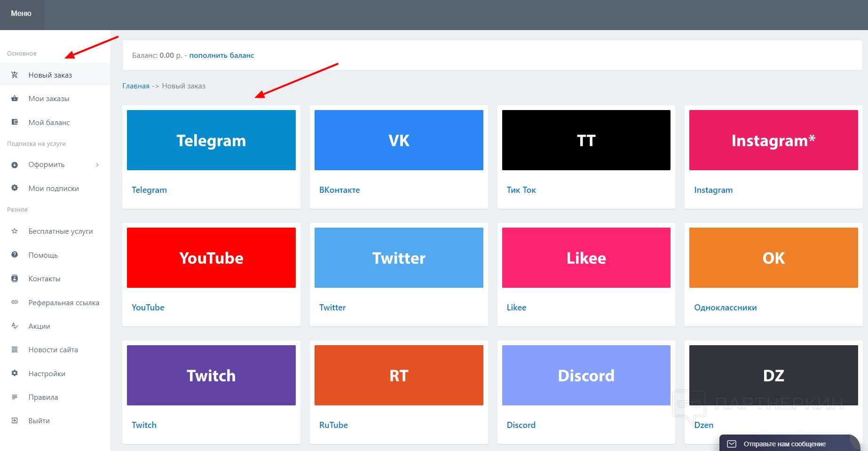Select the periwinkle Discord service banner
The width and height of the screenshot is (868, 451).
point(586,375)
